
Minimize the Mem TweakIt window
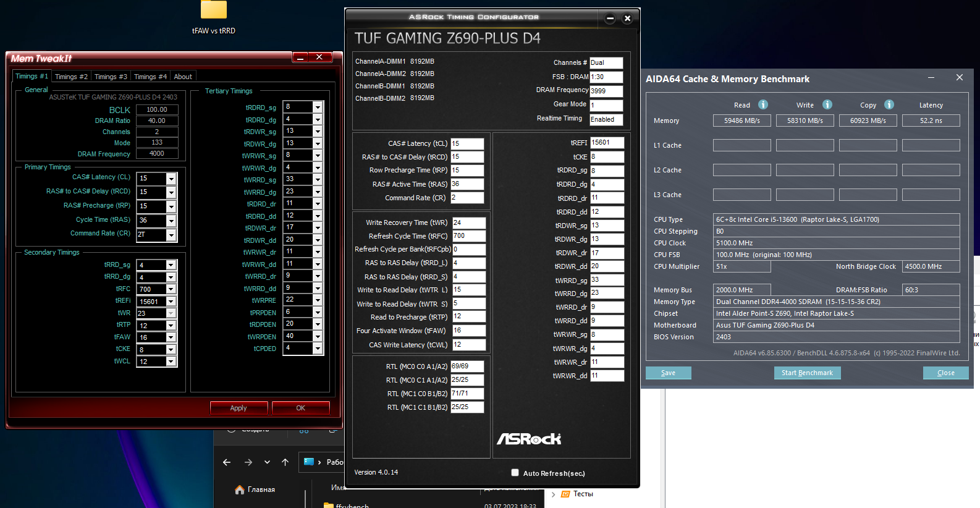[300, 57]
